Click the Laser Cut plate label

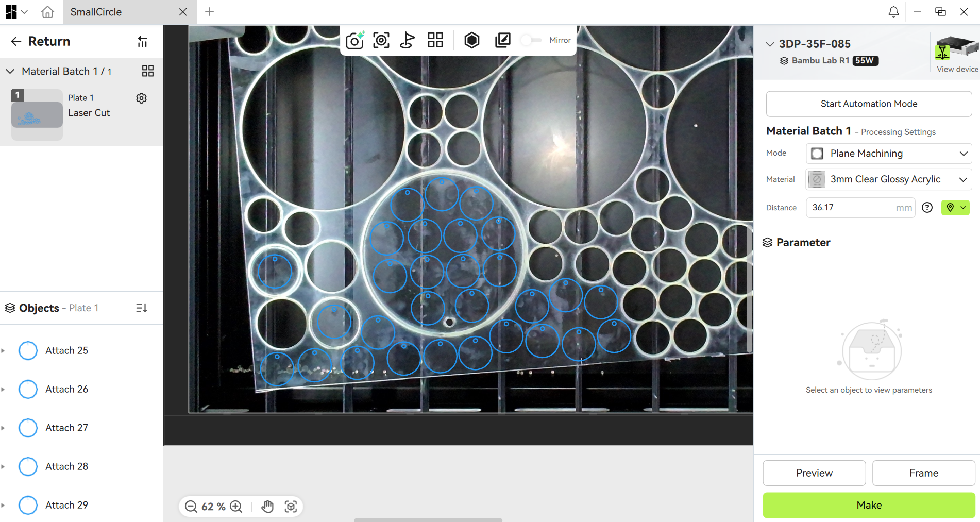[89, 113]
